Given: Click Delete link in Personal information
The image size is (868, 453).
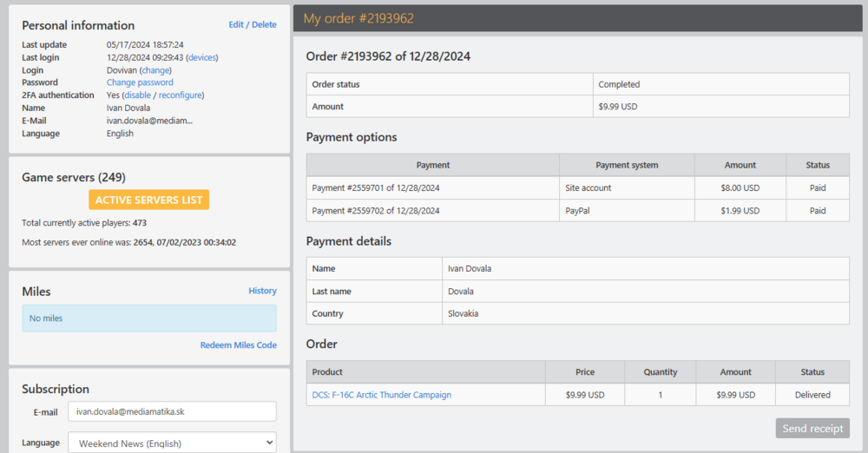Looking at the screenshot, I should [264, 25].
